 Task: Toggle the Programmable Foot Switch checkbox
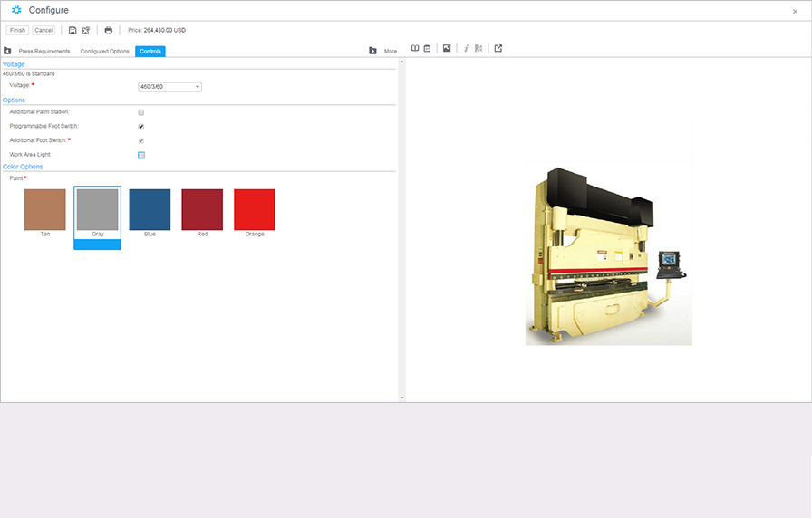[x=141, y=127]
